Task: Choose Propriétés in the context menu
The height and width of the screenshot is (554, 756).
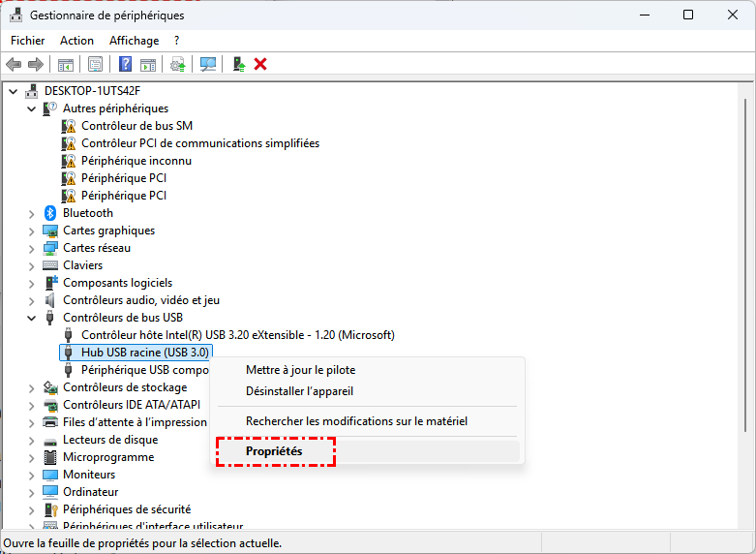Action: [274, 451]
